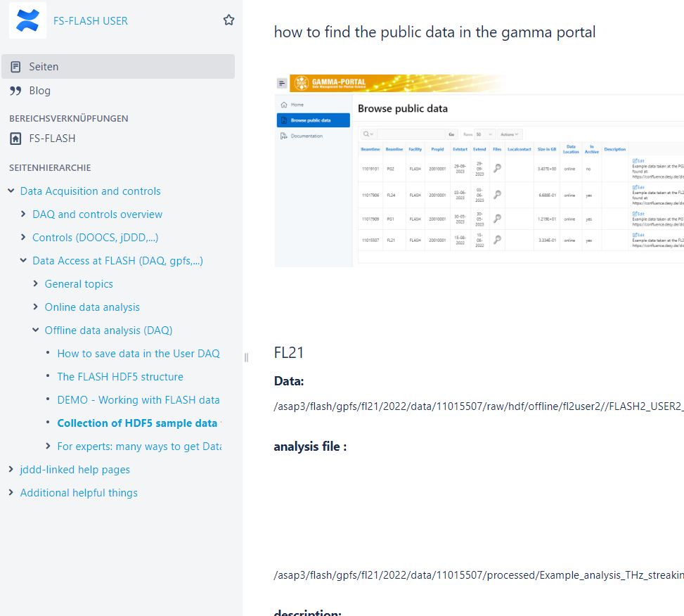This screenshot has width=684, height=616.
Task: Open the Blog sidebar item
Action: pyautogui.click(x=39, y=91)
